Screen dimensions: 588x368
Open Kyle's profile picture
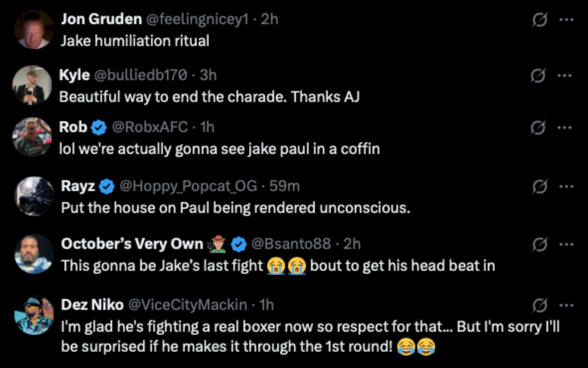pyautogui.click(x=32, y=85)
